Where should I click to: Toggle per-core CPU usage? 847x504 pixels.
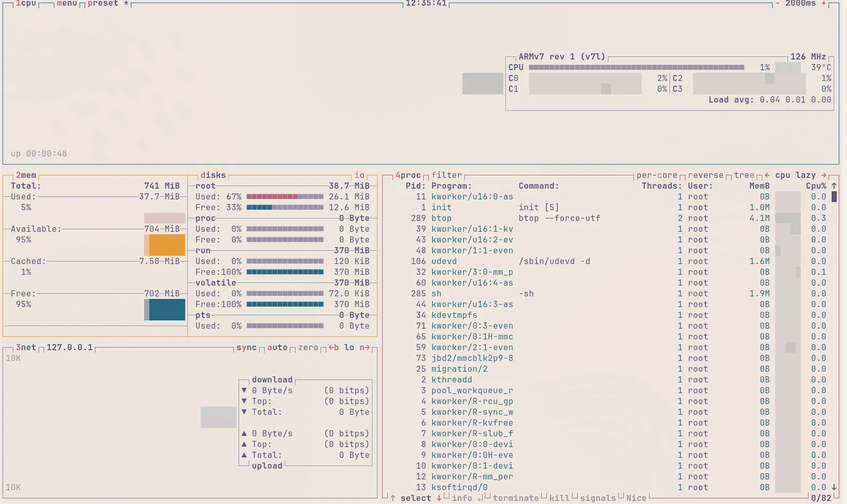coord(657,175)
